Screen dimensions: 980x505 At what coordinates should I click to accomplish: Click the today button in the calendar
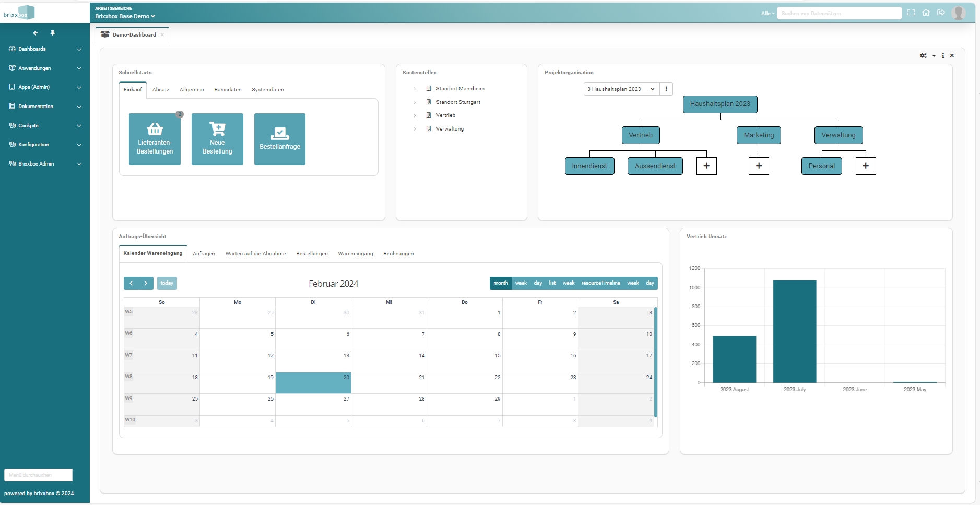[167, 283]
